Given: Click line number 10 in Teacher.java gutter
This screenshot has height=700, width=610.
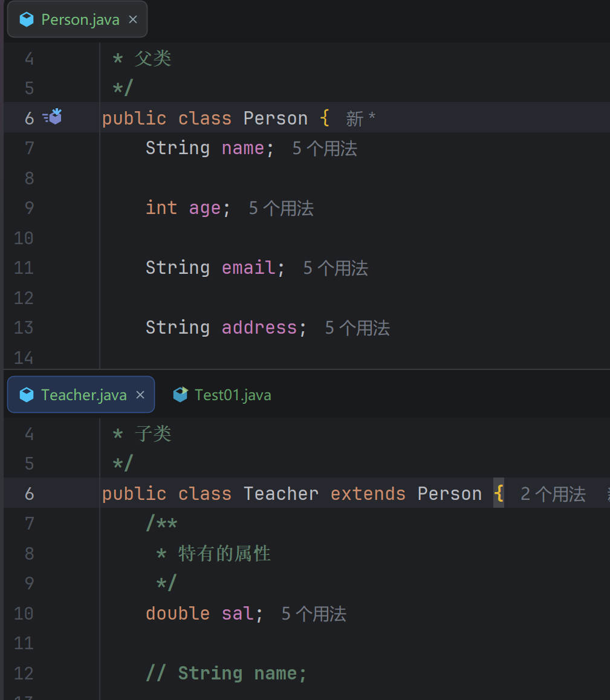Looking at the screenshot, I should [24, 614].
